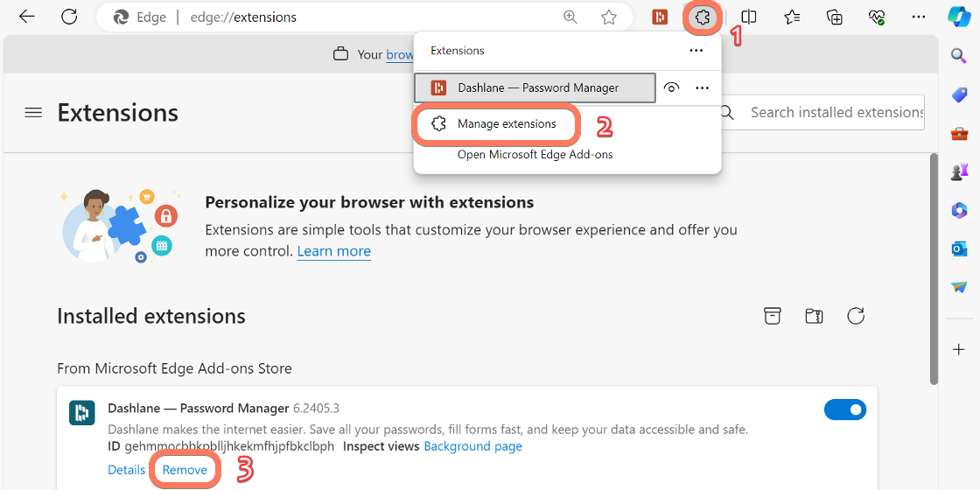
Task: Open Browser essentials heart icon
Action: 877,17
